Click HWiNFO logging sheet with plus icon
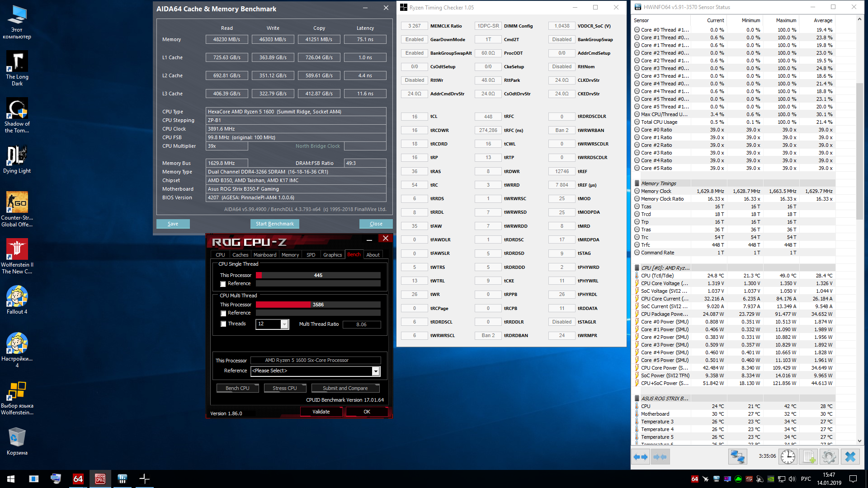 tap(809, 457)
